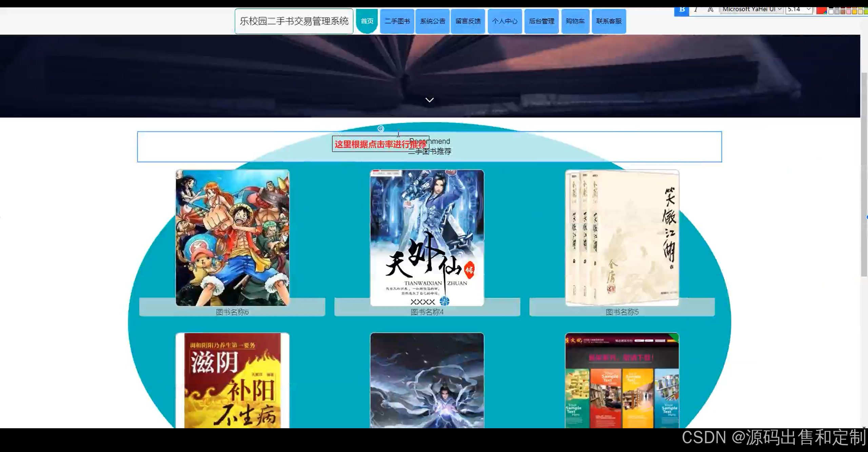Open the 购物车 shopping cart
Image resolution: width=868 pixels, height=452 pixels.
pos(575,21)
